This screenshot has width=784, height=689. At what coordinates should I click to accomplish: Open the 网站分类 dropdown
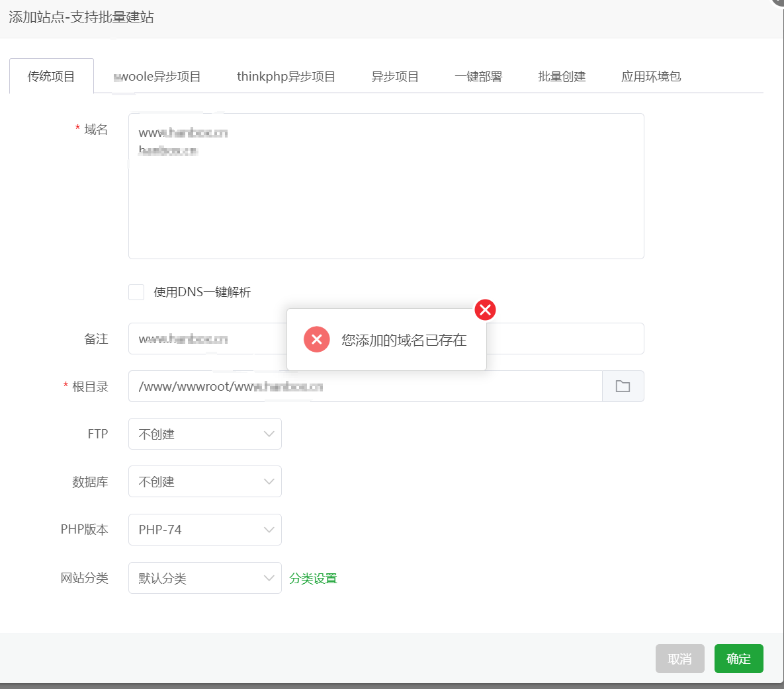205,578
